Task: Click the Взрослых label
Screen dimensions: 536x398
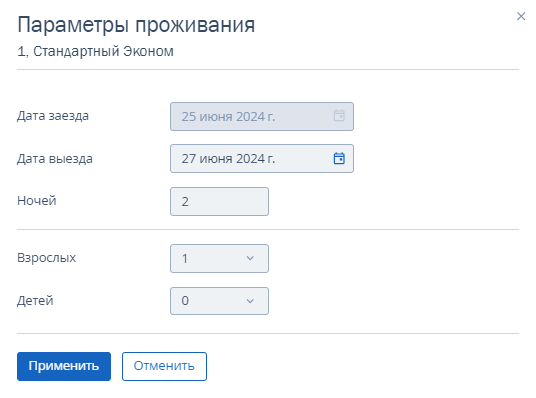Action: (46, 258)
